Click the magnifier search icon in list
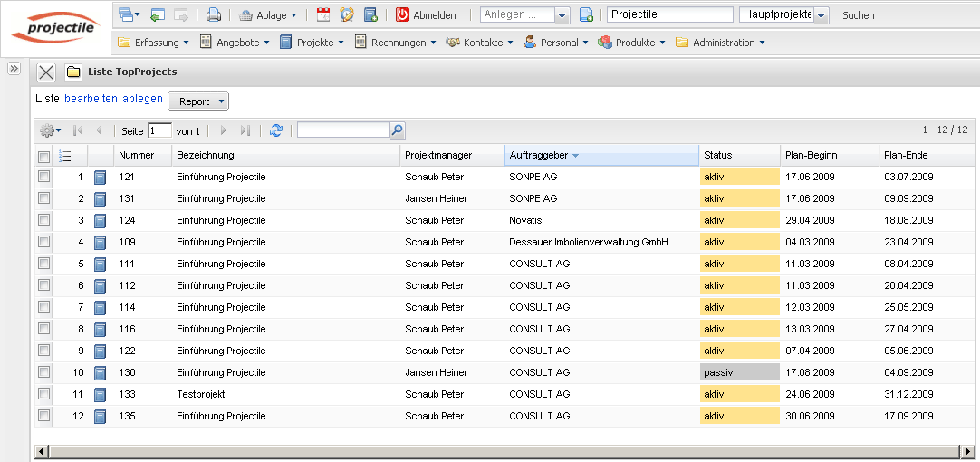980x462 pixels. (397, 130)
